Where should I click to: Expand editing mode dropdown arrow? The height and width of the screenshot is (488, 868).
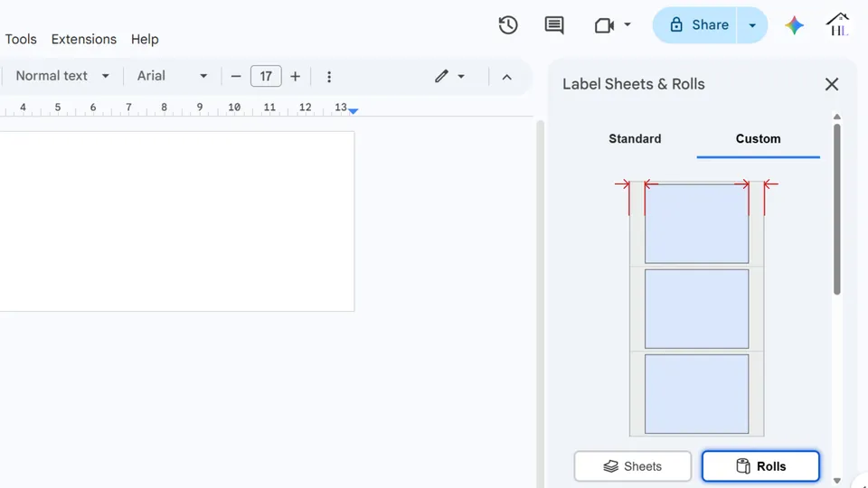coord(461,77)
